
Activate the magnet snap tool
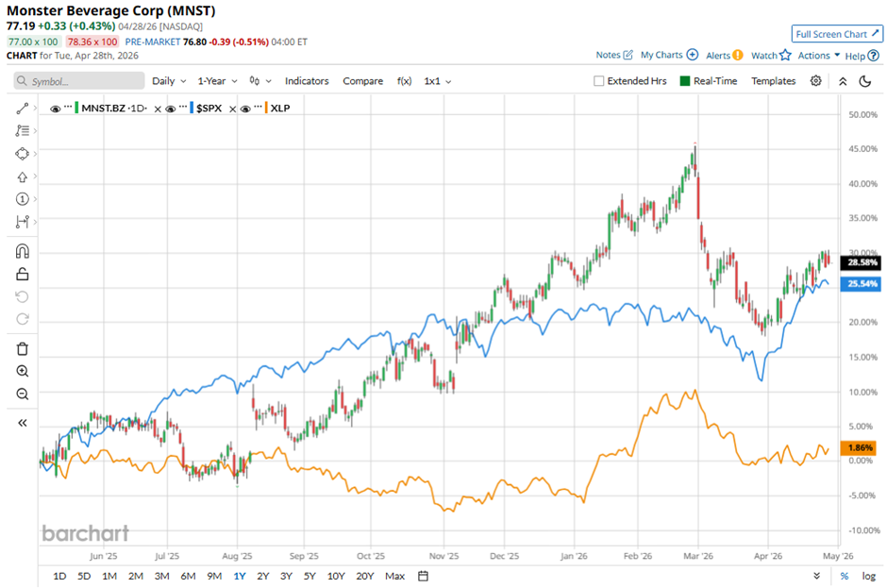23,252
